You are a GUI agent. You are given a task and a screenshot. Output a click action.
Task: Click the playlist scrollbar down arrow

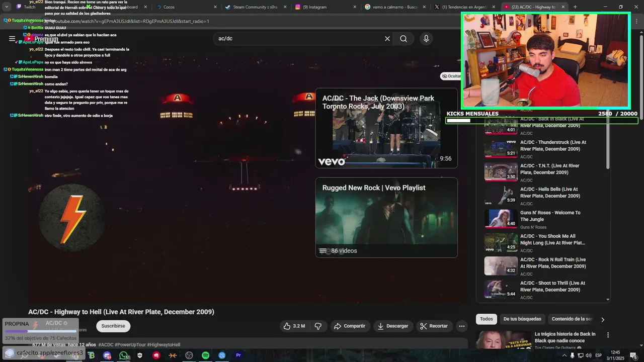click(x=608, y=299)
